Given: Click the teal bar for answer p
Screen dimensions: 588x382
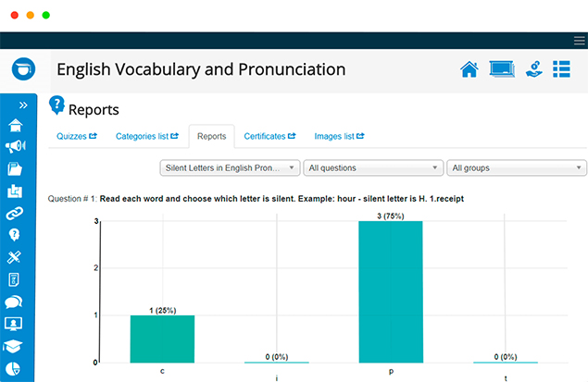Looking at the screenshot, I should tap(391, 291).
